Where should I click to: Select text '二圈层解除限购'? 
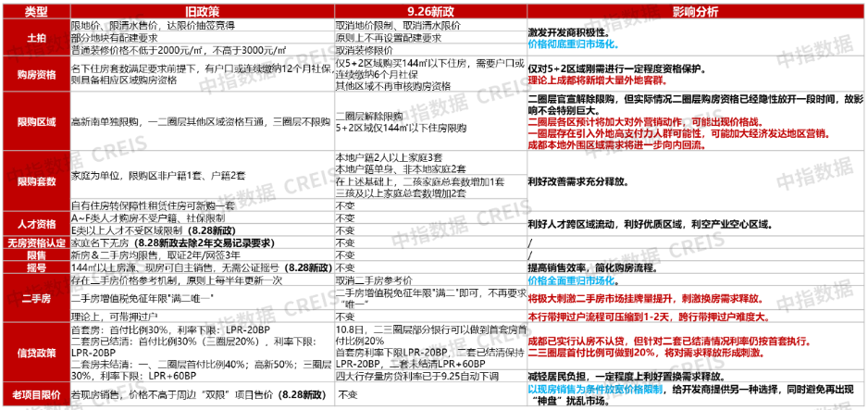pos(368,118)
